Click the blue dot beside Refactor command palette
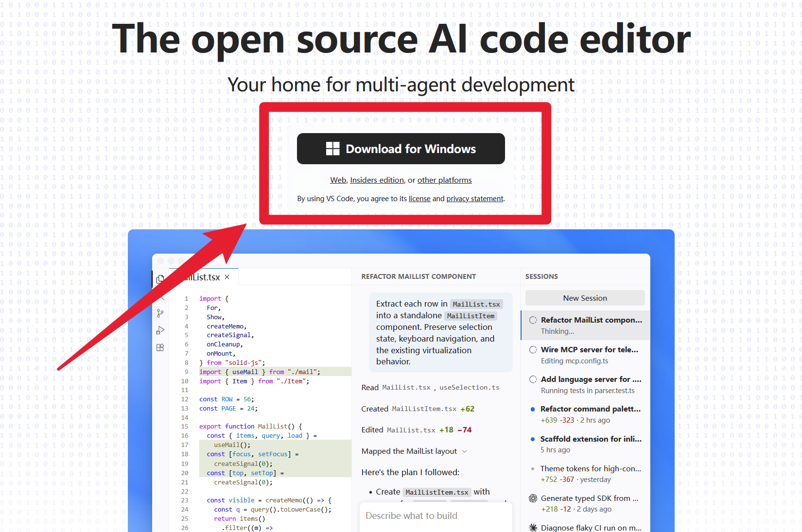 pos(533,409)
